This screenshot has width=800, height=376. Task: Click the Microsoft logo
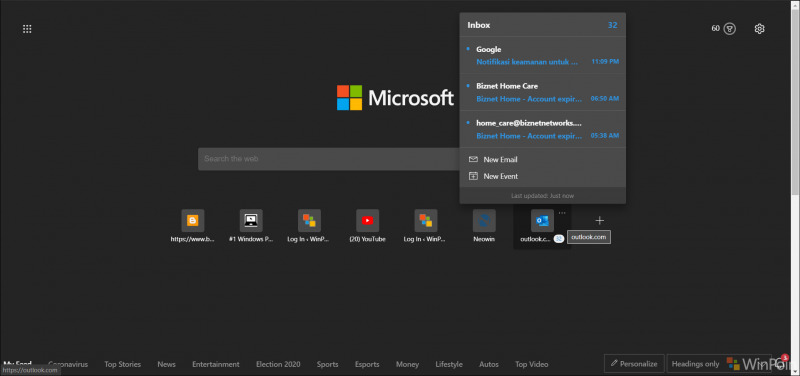[395, 97]
